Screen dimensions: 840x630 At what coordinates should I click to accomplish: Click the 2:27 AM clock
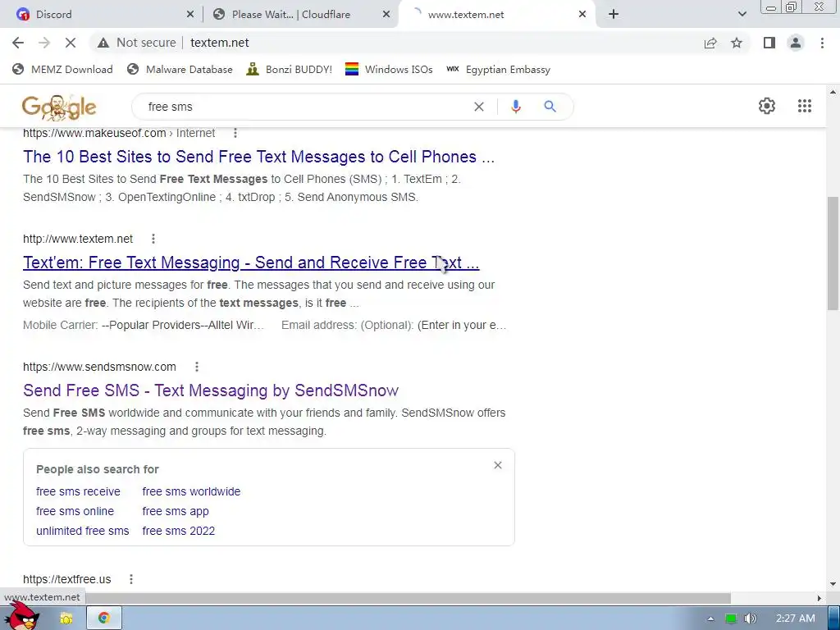click(795, 619)
